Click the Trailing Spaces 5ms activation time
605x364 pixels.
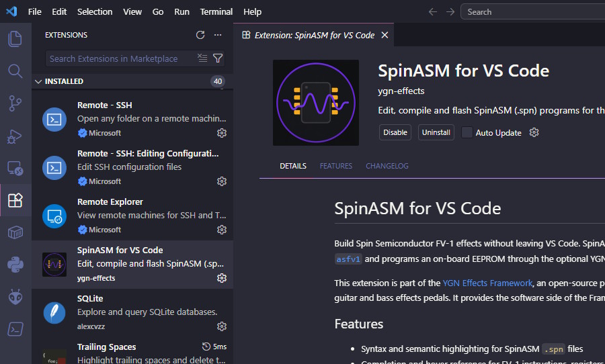pyautogui.click(x=214, y=347)
